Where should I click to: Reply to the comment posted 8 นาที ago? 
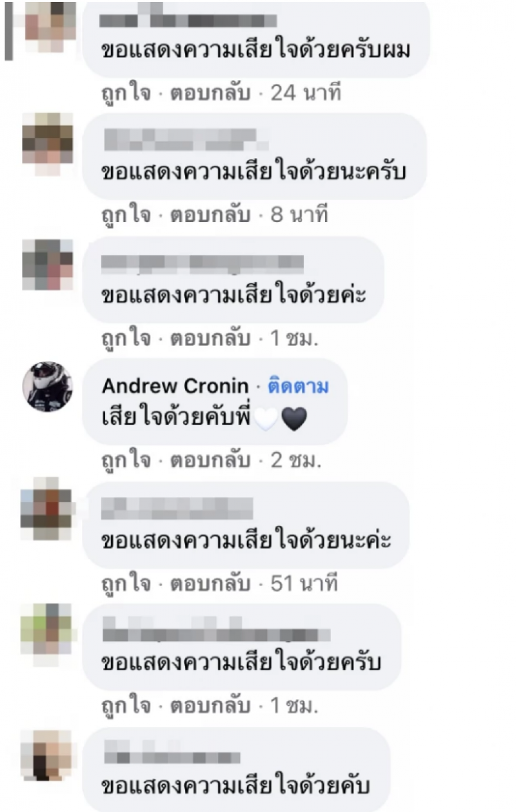click(210, 215)
